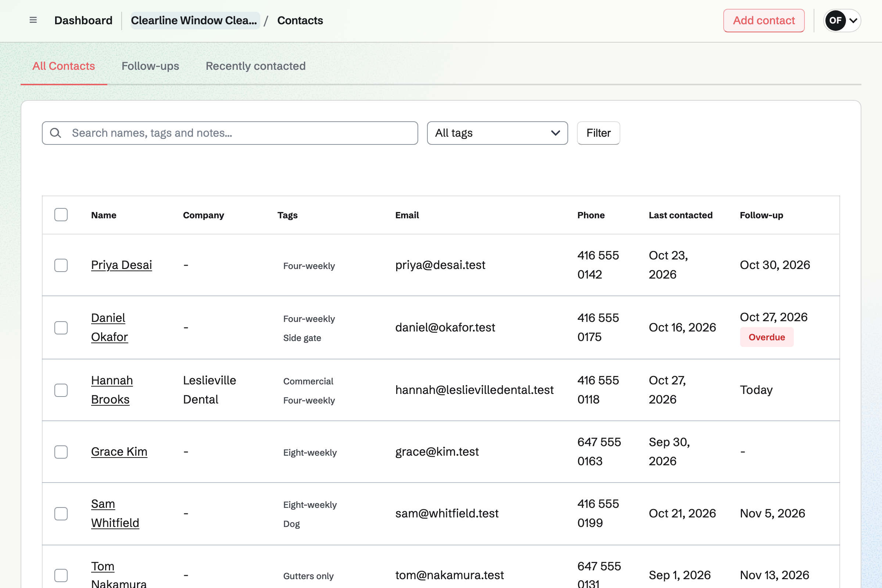Click the Filter button
Screen dimensions: 882x588
click(x=599, y=133)
